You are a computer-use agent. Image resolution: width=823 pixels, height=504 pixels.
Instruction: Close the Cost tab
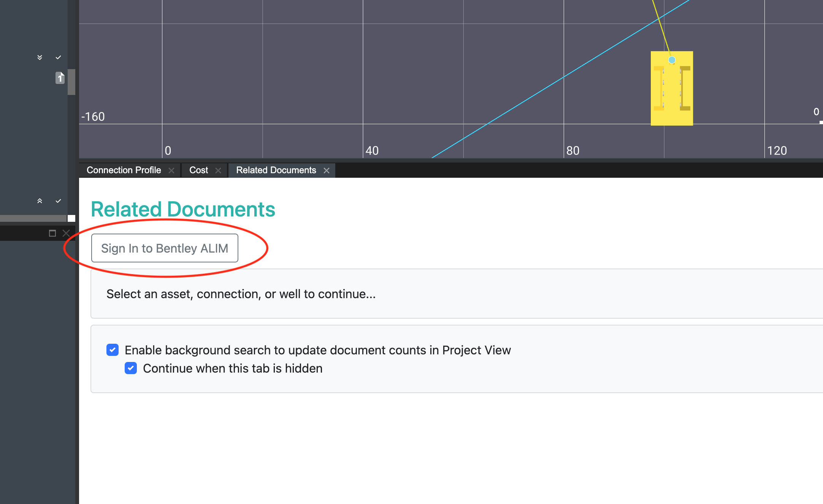(x=218, y=171)
